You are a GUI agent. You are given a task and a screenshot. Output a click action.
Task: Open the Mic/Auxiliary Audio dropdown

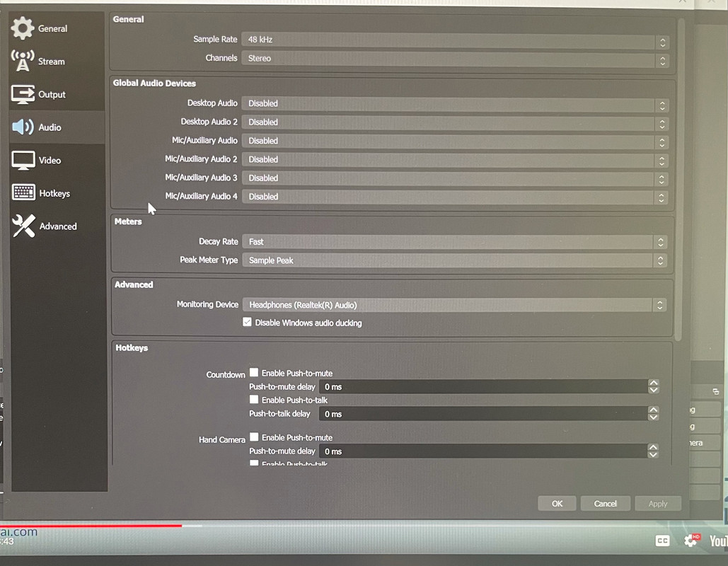click(455, 141)
